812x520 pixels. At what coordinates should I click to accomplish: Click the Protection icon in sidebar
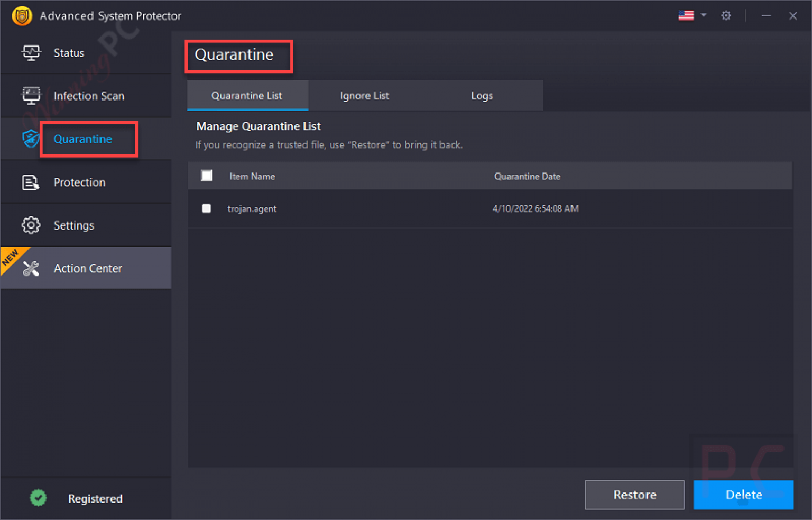click(x=31, y=182)
